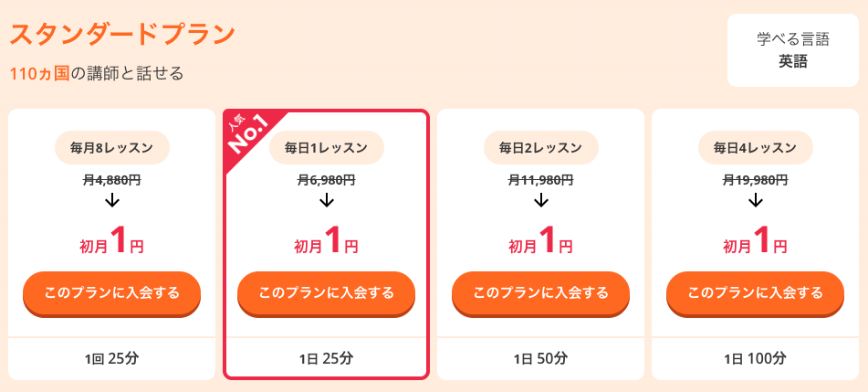Click the arrow under 月6,980円

pos(327,199)
